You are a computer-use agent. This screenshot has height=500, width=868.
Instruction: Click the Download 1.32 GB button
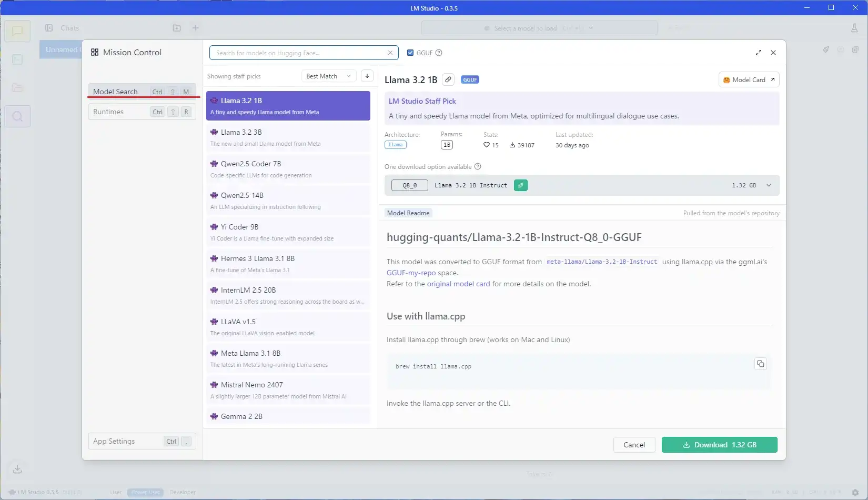coord(719,445)
